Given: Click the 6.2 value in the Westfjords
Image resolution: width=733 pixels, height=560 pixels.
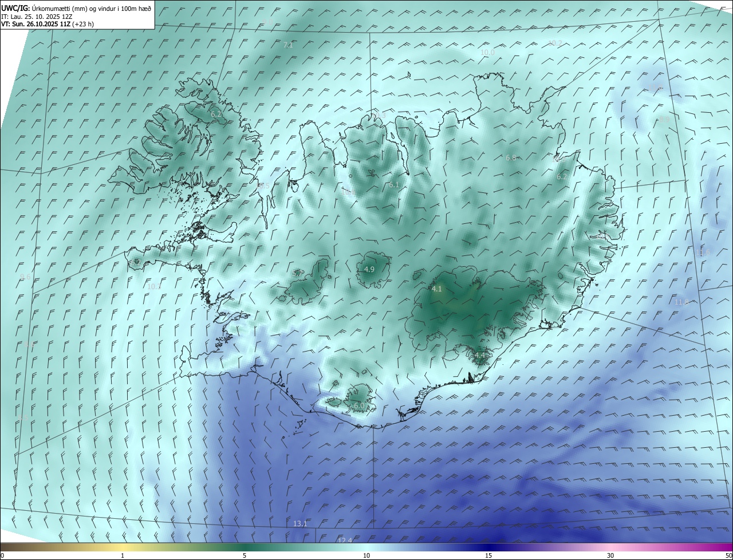Looking at the screenshot, I should click(216, 115).
